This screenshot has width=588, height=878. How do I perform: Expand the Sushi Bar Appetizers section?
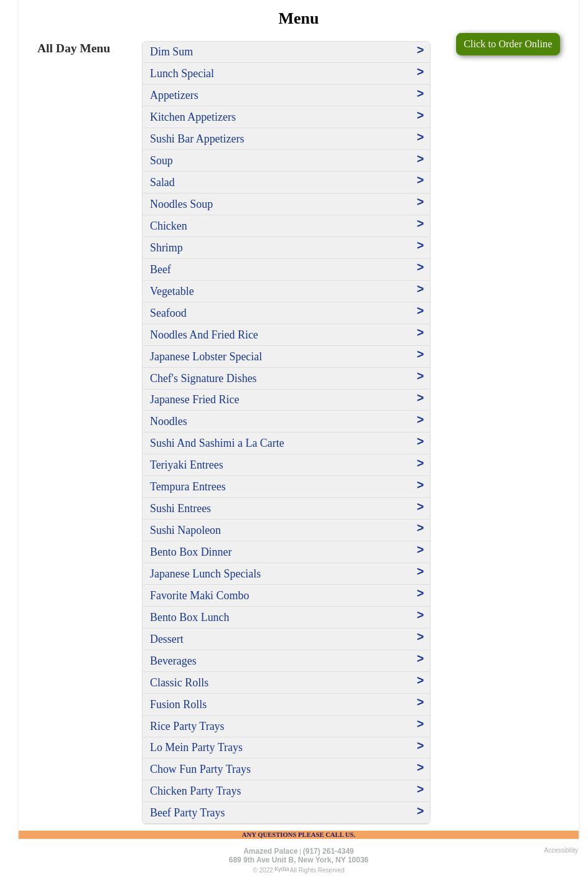[286, 139]
